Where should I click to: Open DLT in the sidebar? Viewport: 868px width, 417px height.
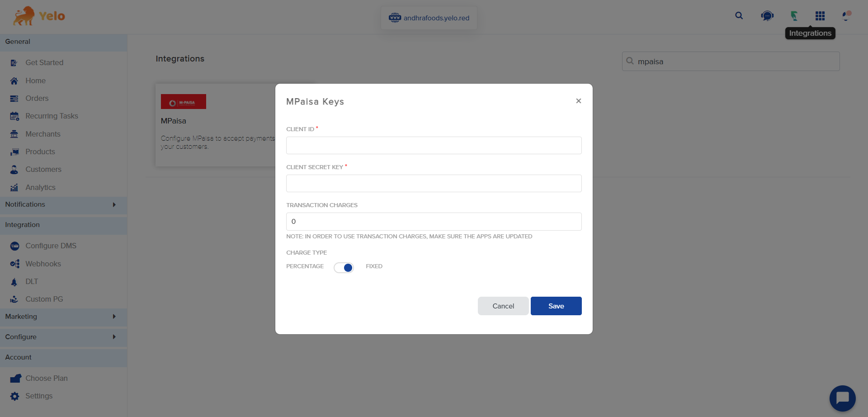pyautogui.click(x=32, y=282)
